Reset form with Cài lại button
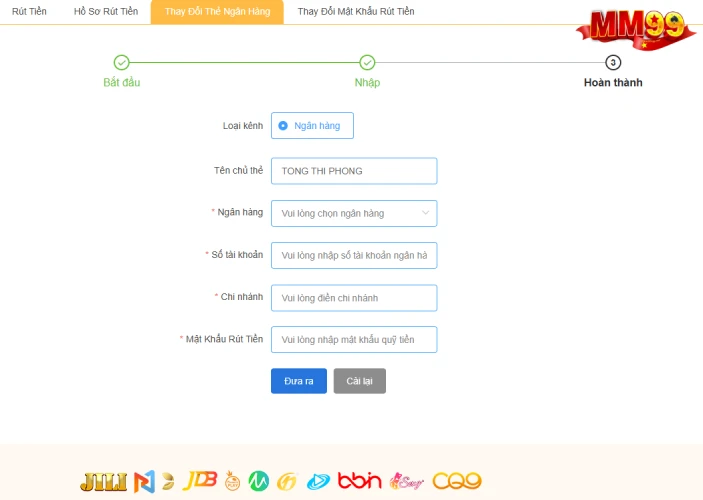703x500 pixels. click(360, 381)
